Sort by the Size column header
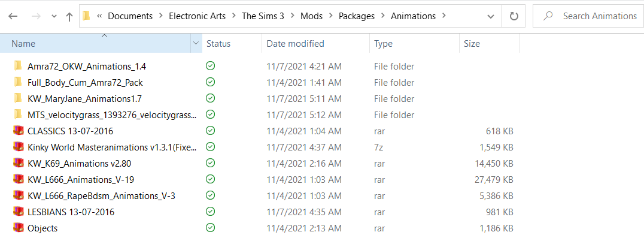Screen dimensions: 644x247 pos(489,44)
